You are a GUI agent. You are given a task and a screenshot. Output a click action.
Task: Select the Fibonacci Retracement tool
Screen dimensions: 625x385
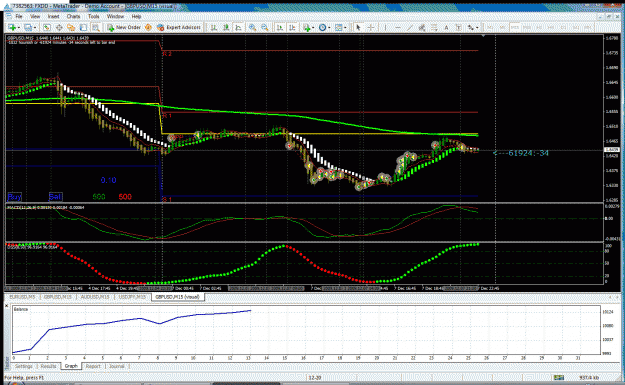434,28
